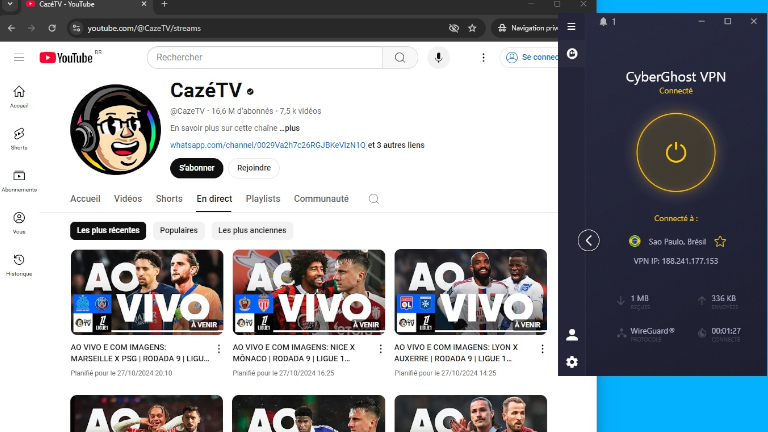Toggle favorite star for Sao Paulo server
This screenshot has width=768, height=432.
720,241
